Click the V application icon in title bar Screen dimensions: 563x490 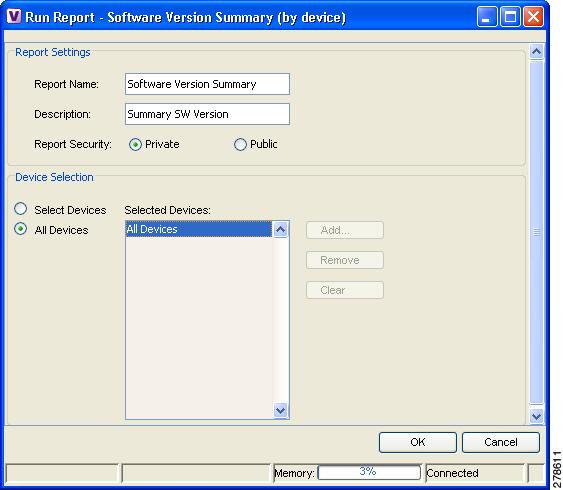14,17
